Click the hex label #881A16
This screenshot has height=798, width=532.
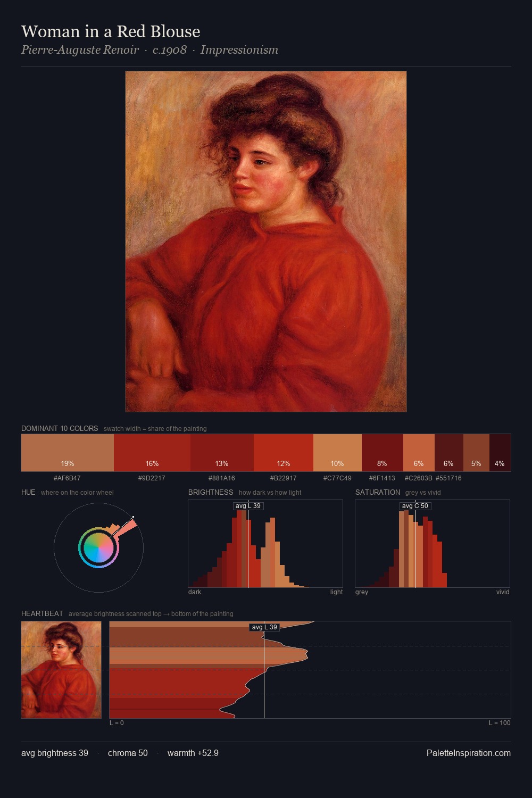click(221, 478)
